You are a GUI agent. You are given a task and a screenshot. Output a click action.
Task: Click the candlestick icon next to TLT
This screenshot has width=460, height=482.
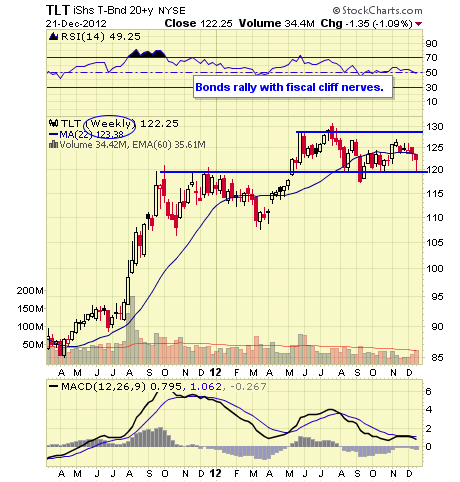click(53, 123)
